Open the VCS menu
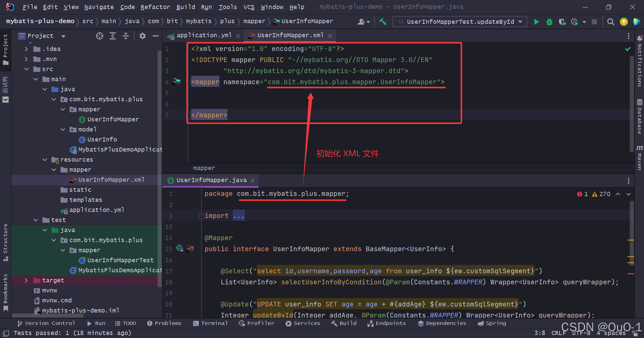Screen dimensions: 644x338 pos(249,7)
